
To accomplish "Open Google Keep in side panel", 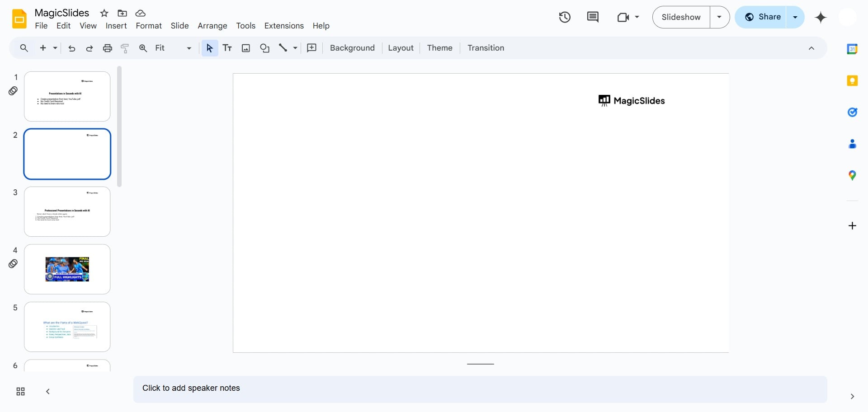I will click(852, 81).
